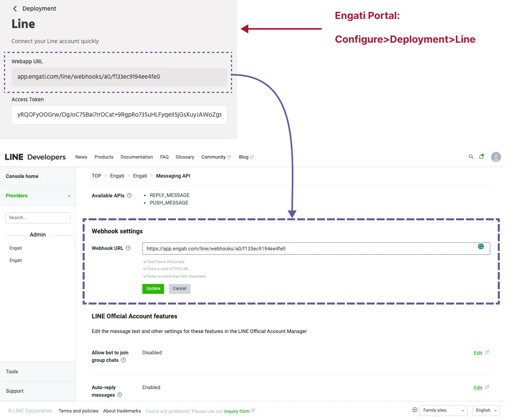Select the second Engati provider under Admin
Viewport: 514px width, 420px height.
(x=16, y=260)
